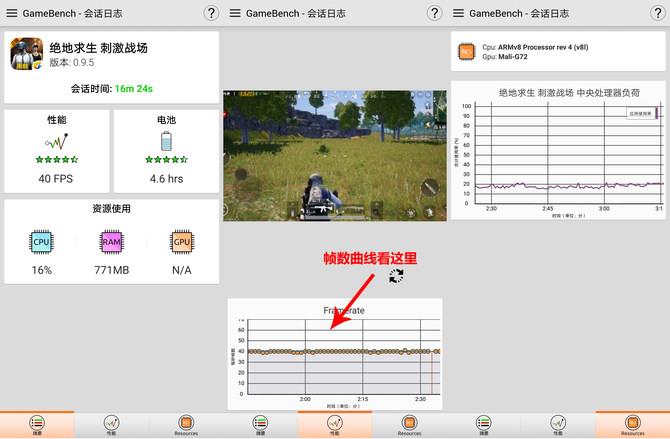This screenshot has height=439, width=670.
Task: Select performance tab in middle panel bottom bar
Action: (335, 425)
